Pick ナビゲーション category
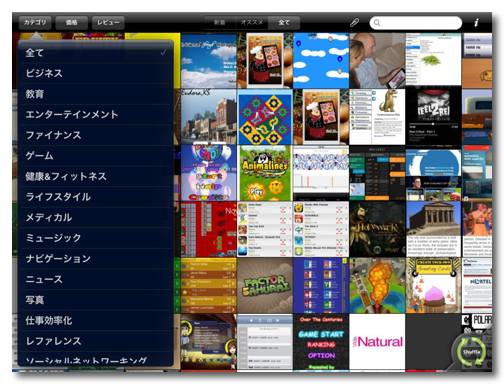504x384 pixels. coord(96,259)
